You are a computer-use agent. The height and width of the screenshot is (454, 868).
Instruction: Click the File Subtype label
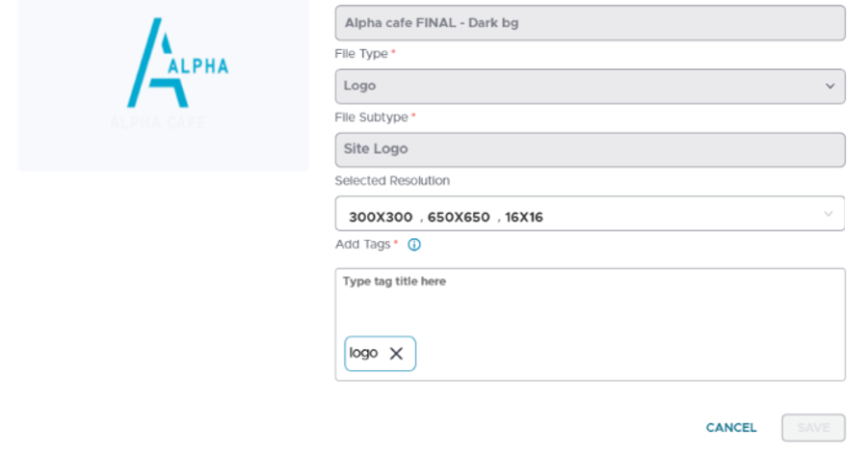[x=372, y=118]
